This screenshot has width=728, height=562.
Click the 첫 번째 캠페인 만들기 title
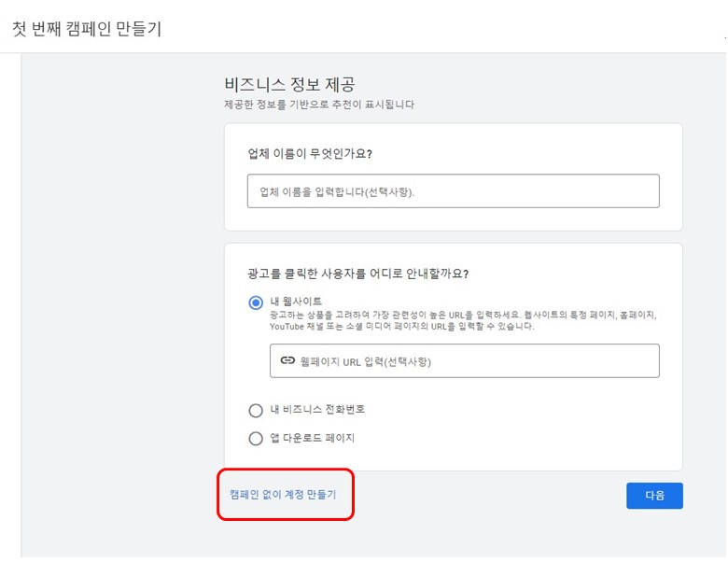(87, 29)
